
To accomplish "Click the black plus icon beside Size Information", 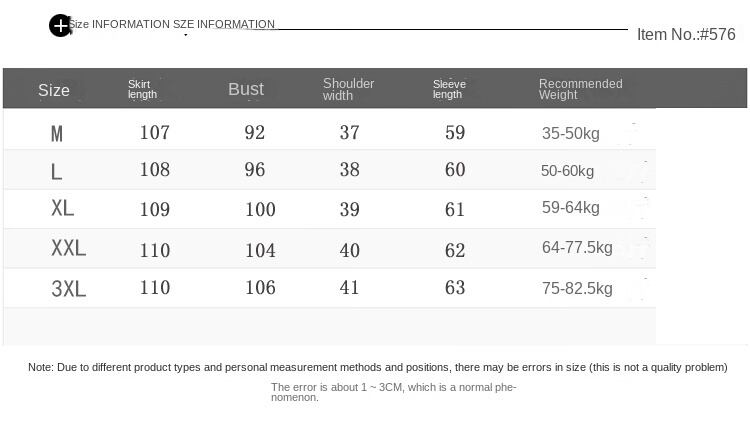I will point(60,26).
